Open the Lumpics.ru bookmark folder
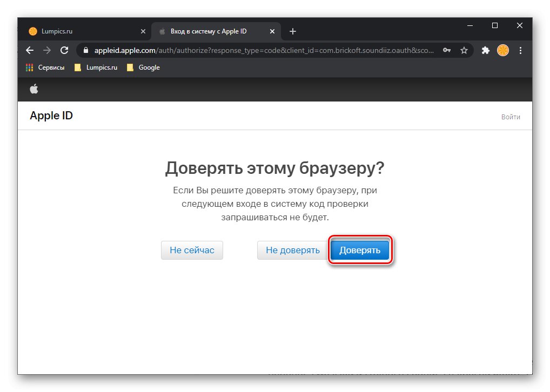The width and height of the screenshot is (550, 392). [x=96, y=67]
